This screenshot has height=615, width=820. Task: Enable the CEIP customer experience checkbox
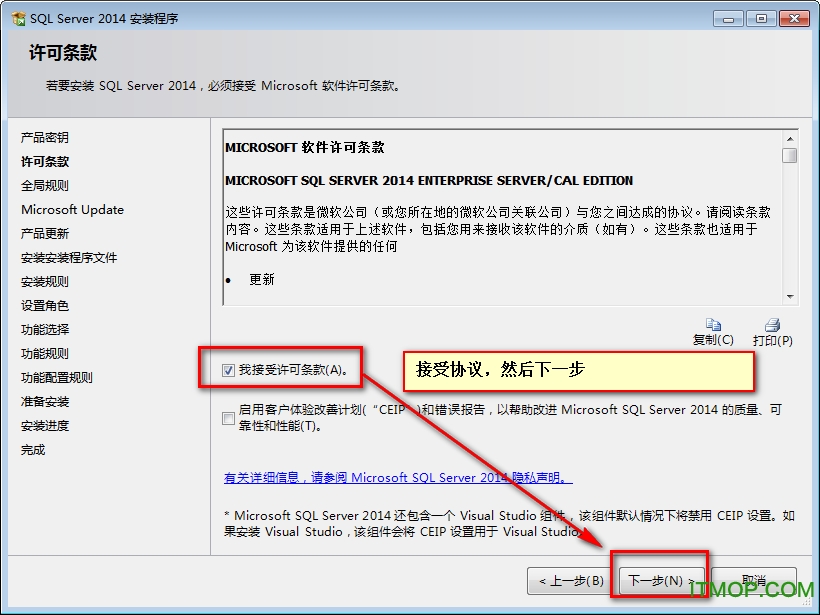[x=228, y=418]
